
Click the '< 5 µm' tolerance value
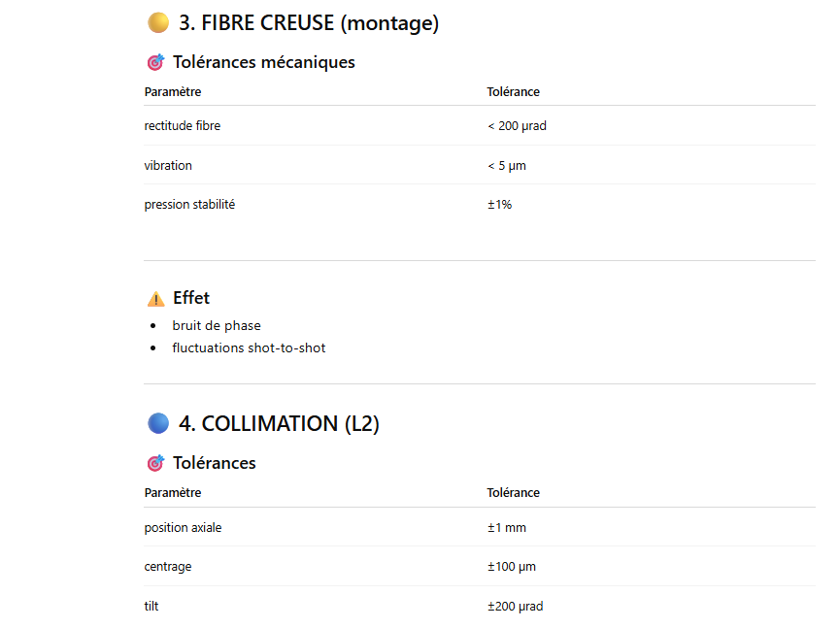507,165
